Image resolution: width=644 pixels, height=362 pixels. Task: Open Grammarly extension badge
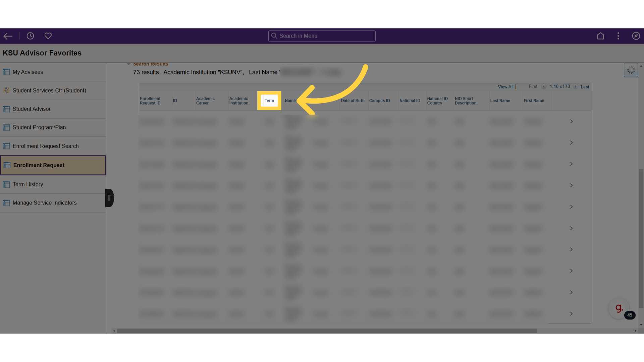619,308
